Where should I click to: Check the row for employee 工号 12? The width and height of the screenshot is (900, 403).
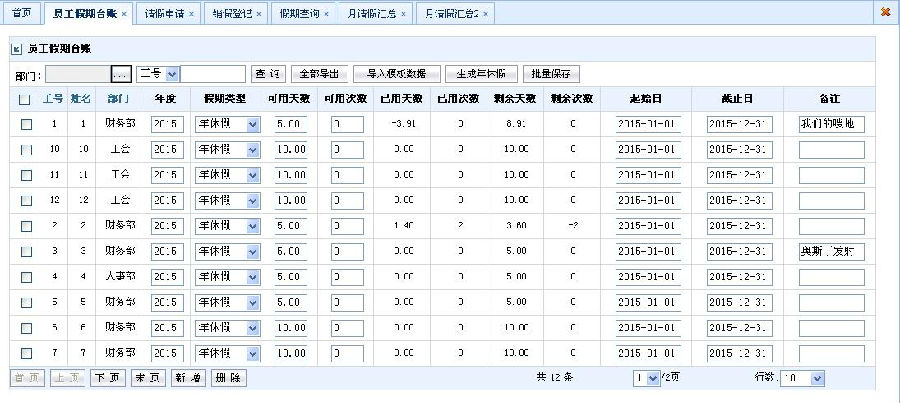tap(26, 200)
